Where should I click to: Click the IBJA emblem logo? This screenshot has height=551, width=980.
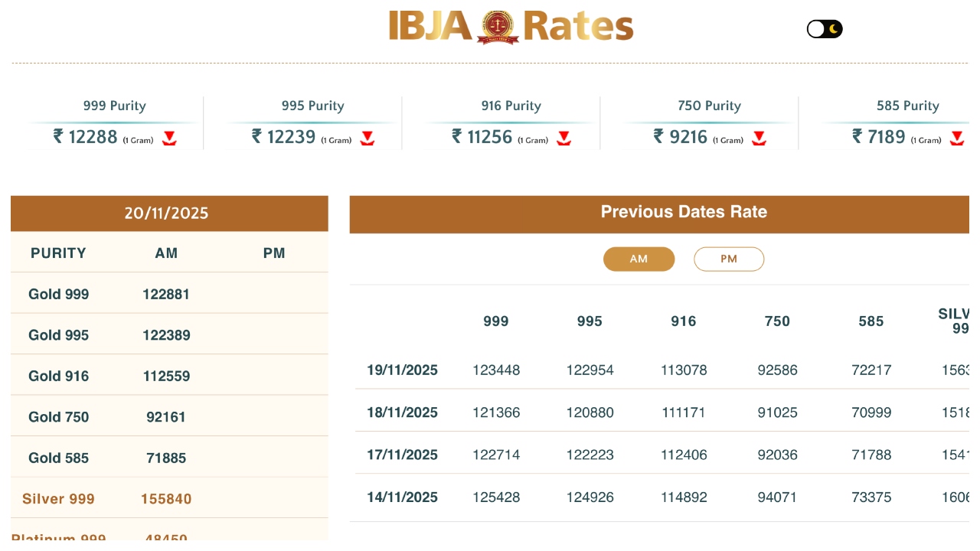coord(498,27)
